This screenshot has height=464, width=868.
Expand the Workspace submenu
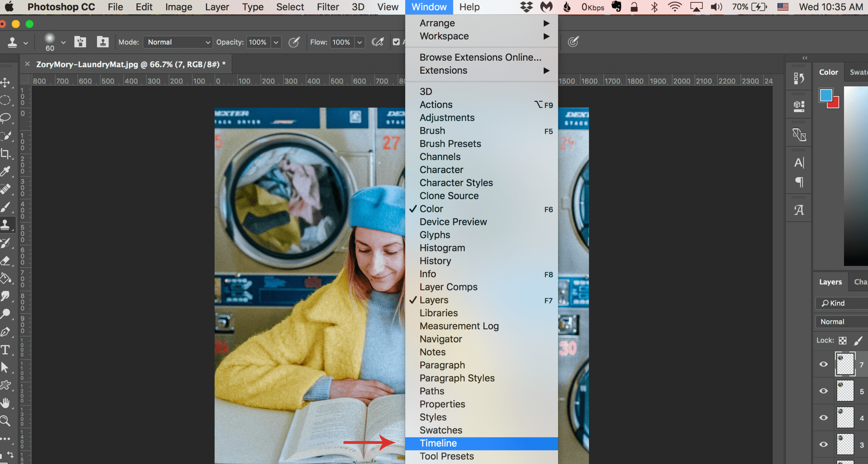[482, 36]
